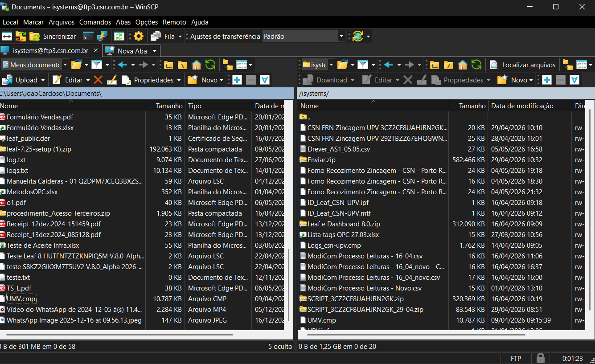The width and height of the screenshot is (595, 364).
Task: Open the Local menu
Action: click(10, 22)
